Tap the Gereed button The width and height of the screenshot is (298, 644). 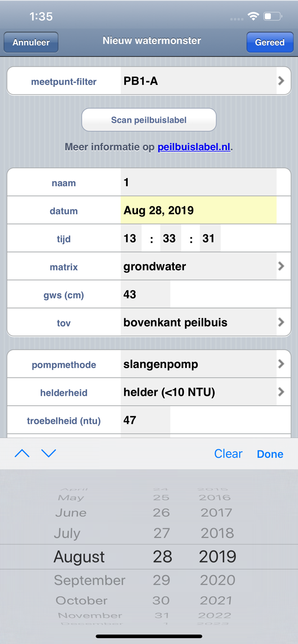(270, 43)
